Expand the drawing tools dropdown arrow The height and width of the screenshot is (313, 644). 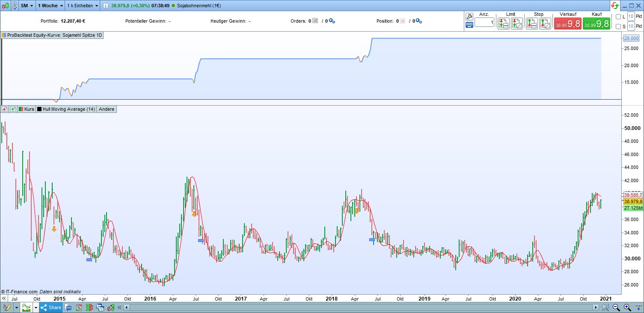point(17,307)
